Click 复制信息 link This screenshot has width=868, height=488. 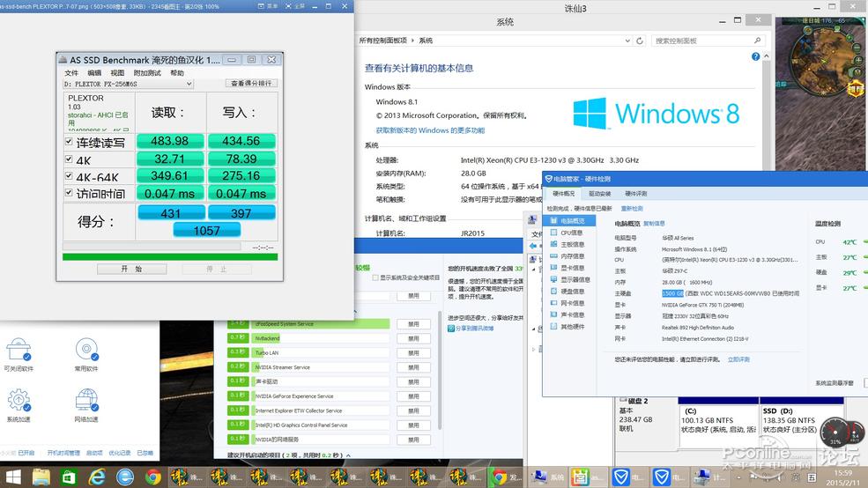(x=654, y=224)
